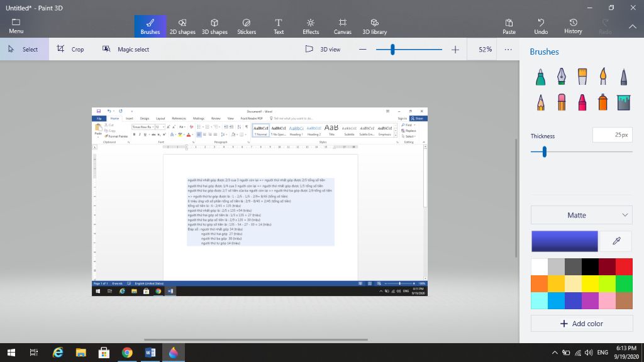Click the ENG language indicator

602,353
